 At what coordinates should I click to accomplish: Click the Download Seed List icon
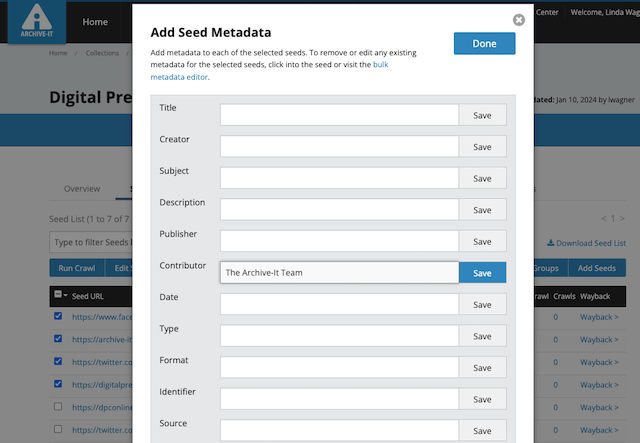click(551, 243)
